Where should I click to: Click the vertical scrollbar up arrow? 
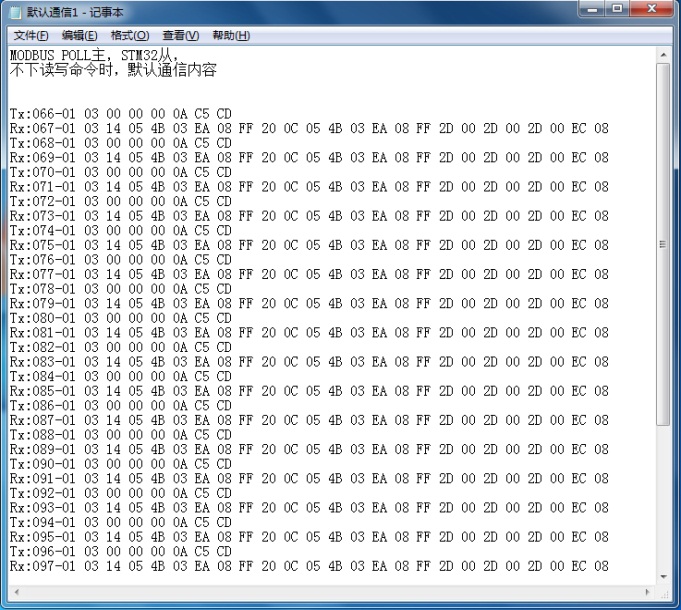[663, 55]
